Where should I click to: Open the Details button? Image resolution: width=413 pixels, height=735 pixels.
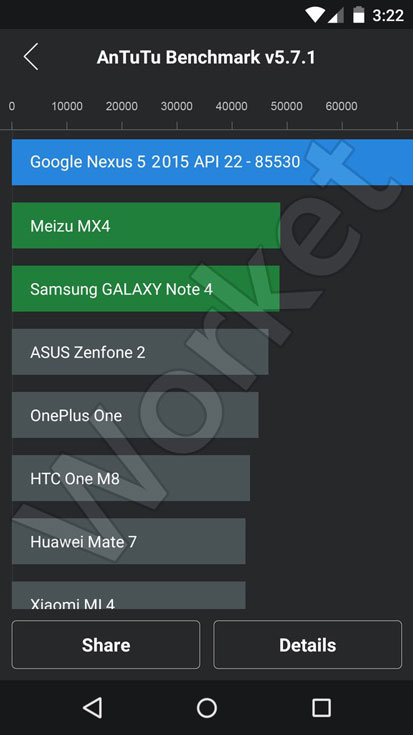pos(308,645)
